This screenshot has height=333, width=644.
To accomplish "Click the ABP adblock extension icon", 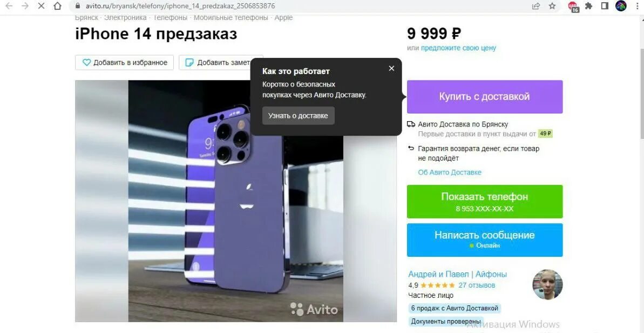I will coord(573,6).
